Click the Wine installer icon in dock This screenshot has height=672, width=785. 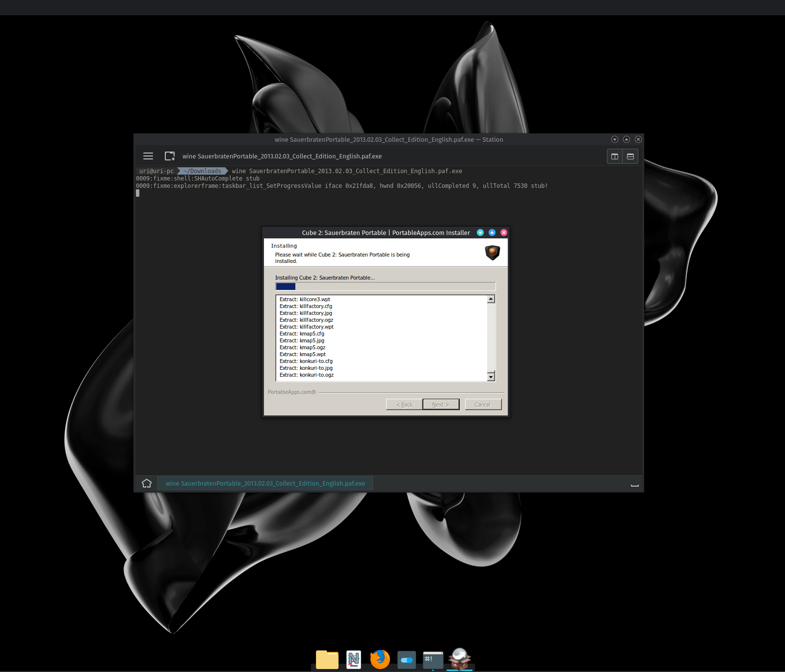click(x=460, y=659)
